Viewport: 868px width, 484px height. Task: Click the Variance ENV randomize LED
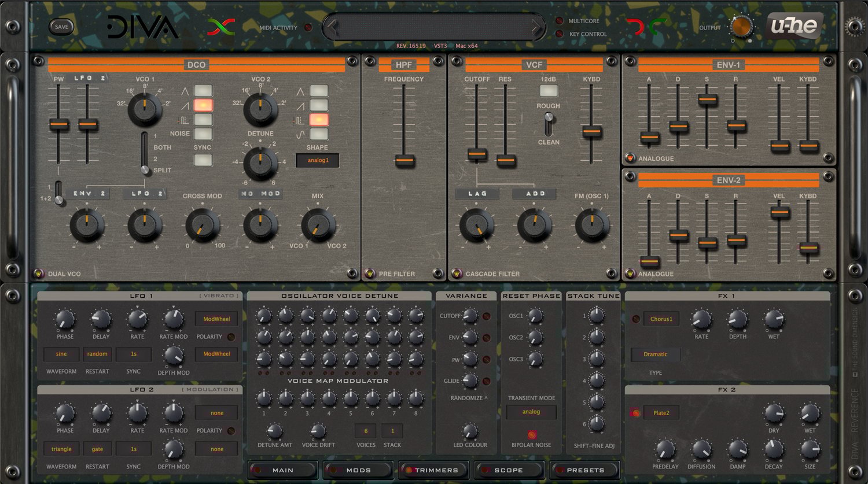coord(486,338)
